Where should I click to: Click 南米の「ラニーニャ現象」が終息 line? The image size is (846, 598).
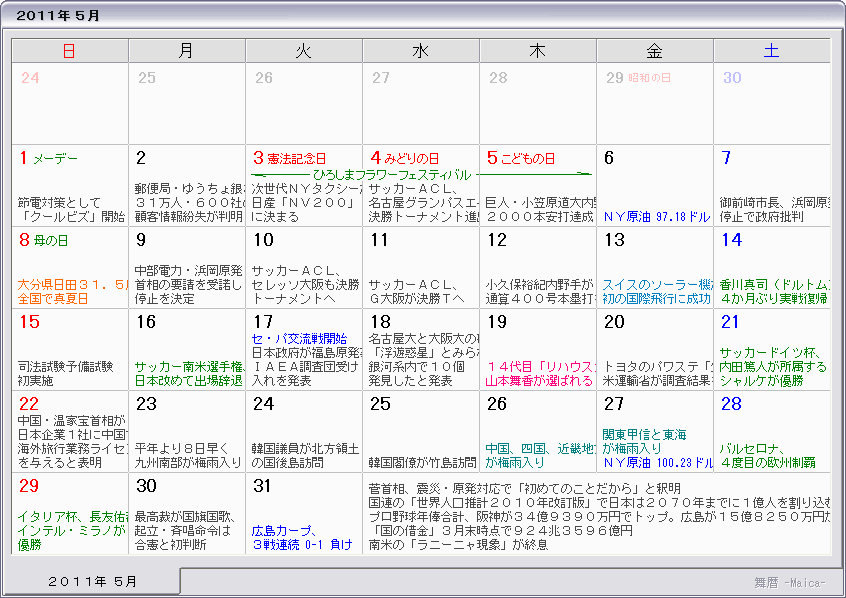coord(458,545)
